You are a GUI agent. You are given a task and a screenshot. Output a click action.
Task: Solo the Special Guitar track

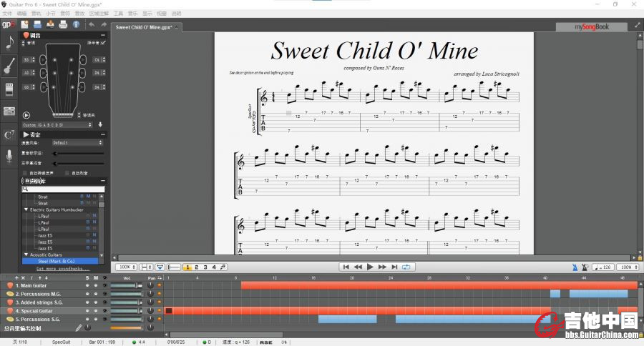coord(88,311)
